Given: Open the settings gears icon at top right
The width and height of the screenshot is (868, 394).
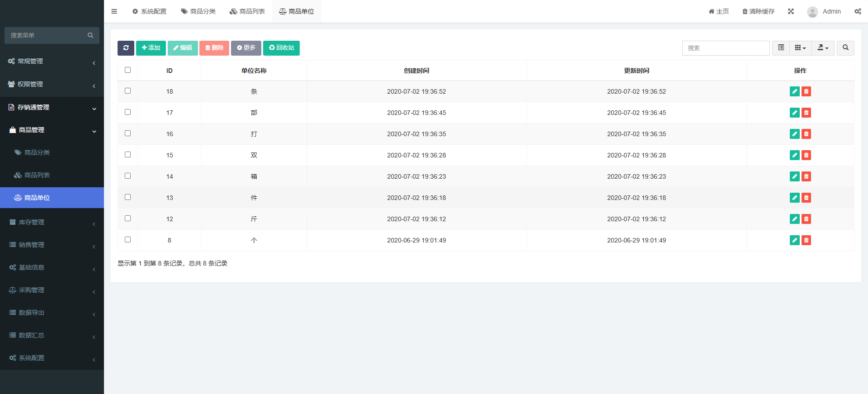Looking at the screenshot, I should tap(858, 11).
